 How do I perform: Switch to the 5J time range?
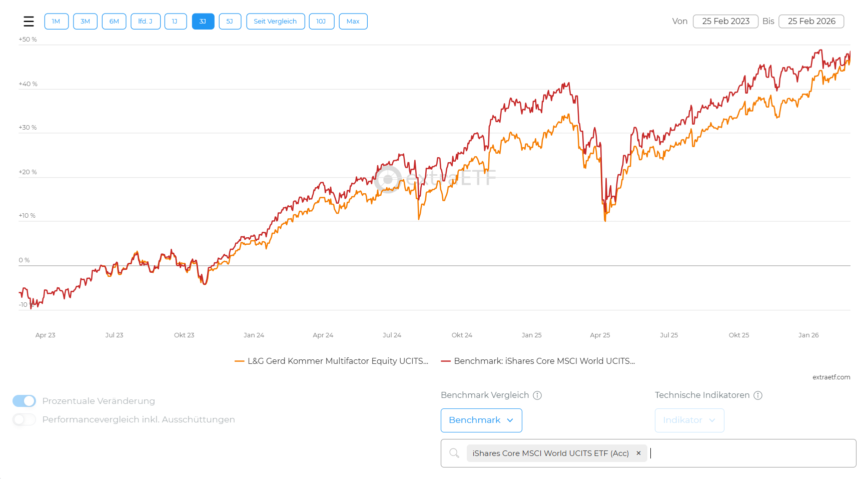pyautogui.click(x=230, y=22)
